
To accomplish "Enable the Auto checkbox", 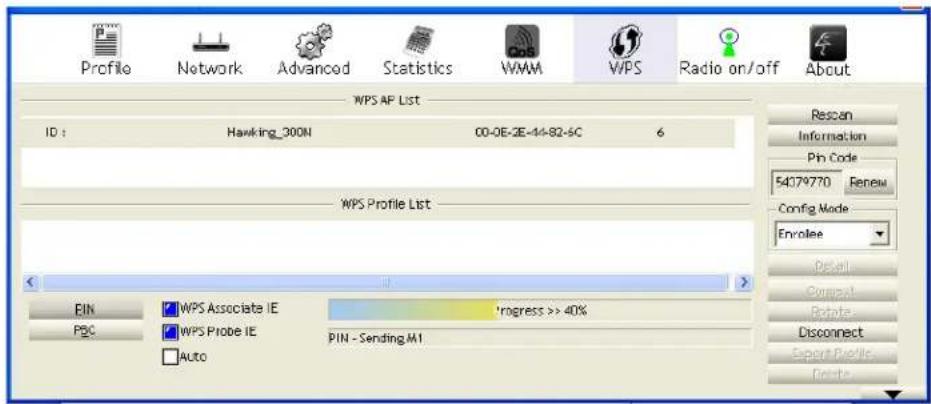I will 170,357.
